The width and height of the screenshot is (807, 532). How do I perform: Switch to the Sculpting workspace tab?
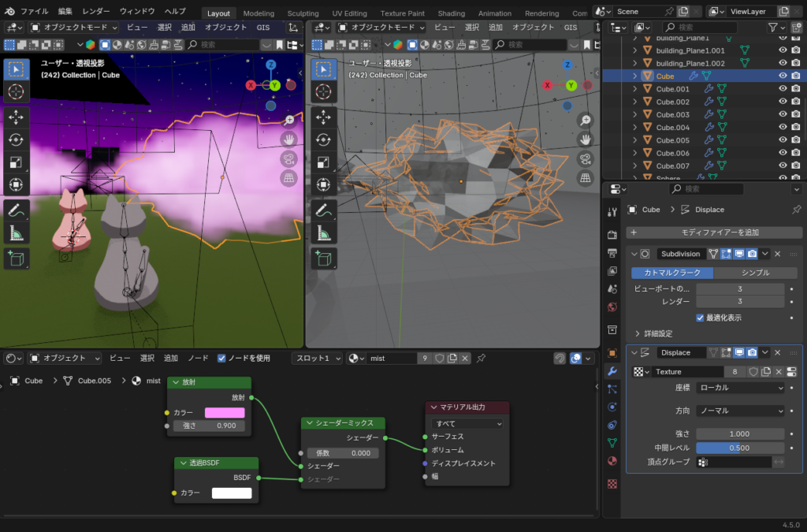tap(303, 13)
